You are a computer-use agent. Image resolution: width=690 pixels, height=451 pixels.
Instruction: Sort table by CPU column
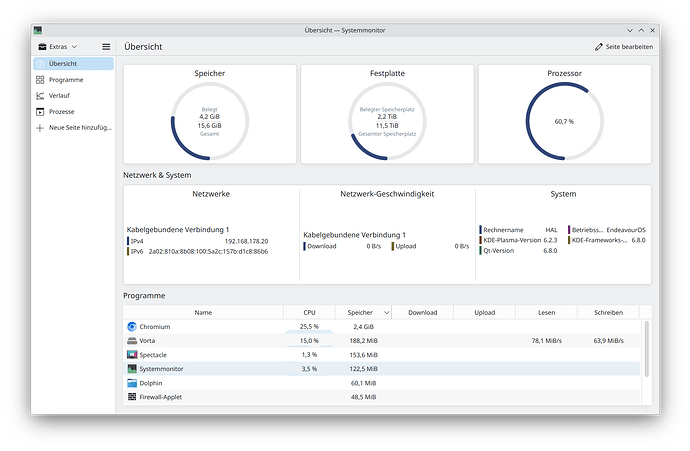pos(309,312)
